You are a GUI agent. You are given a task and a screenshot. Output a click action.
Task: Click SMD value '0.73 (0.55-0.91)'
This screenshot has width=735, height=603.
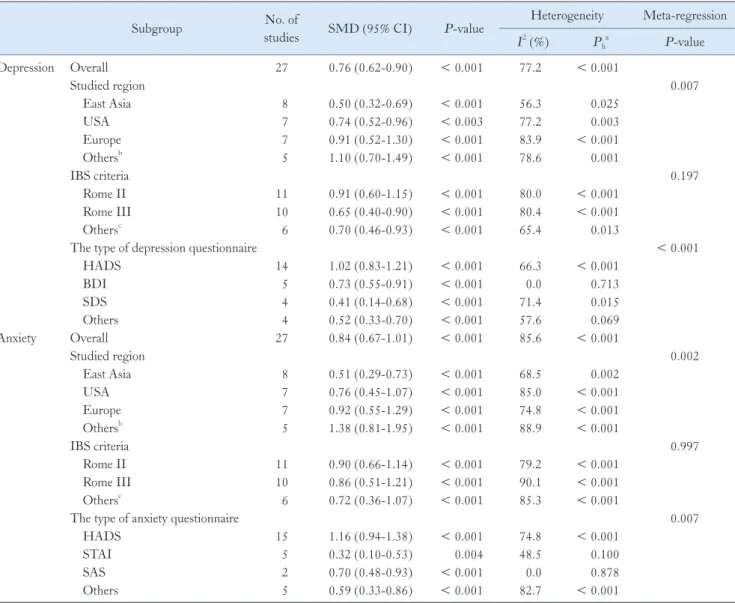pos(370,284)
